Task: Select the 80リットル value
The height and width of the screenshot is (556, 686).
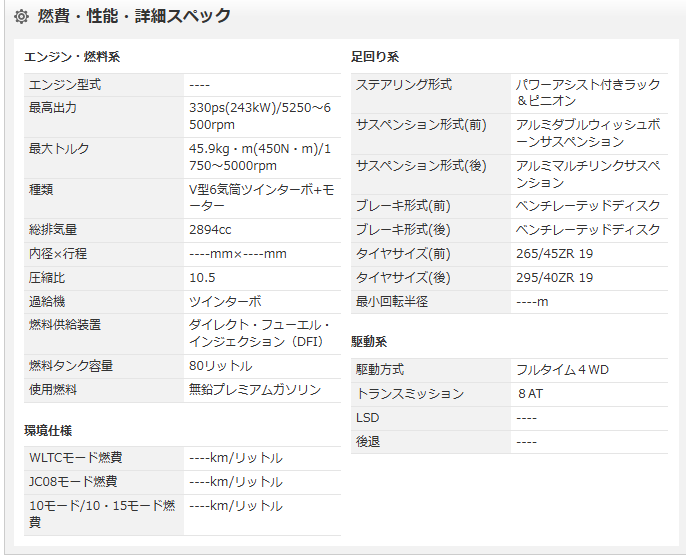Action: point(220,366)
